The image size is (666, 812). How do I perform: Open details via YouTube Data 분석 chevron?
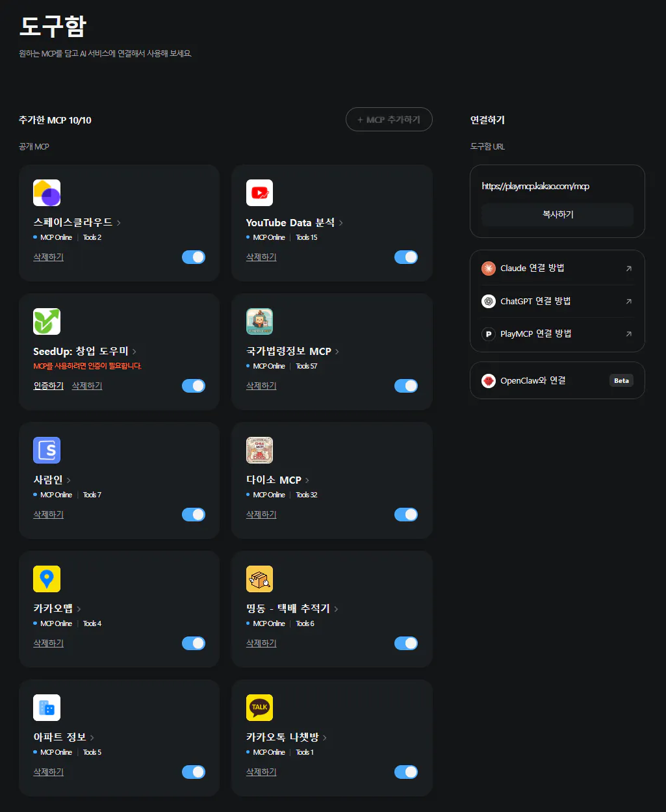click(x=341, y=223)
